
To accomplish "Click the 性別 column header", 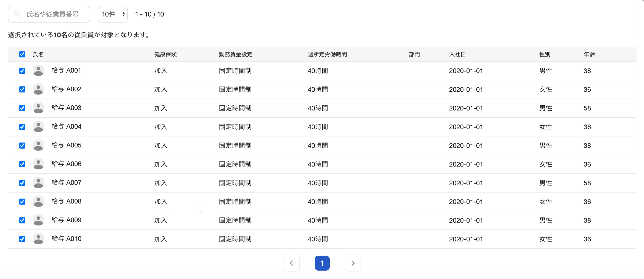I will [x=545, y=54].
